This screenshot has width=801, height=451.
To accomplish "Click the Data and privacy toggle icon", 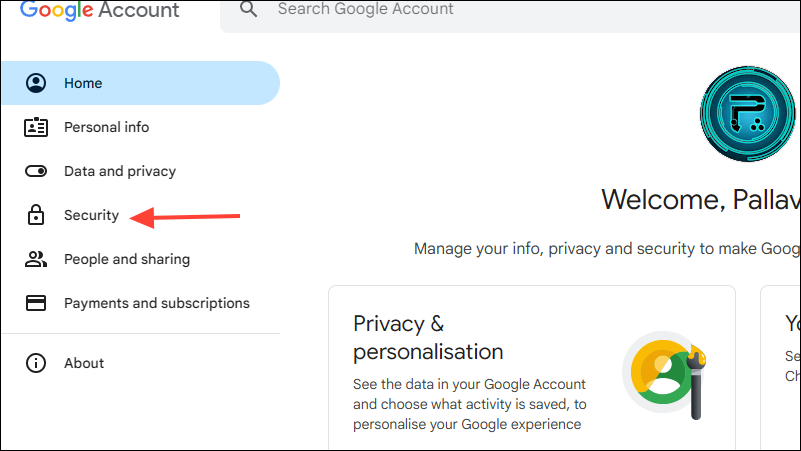I will (36, 171).
